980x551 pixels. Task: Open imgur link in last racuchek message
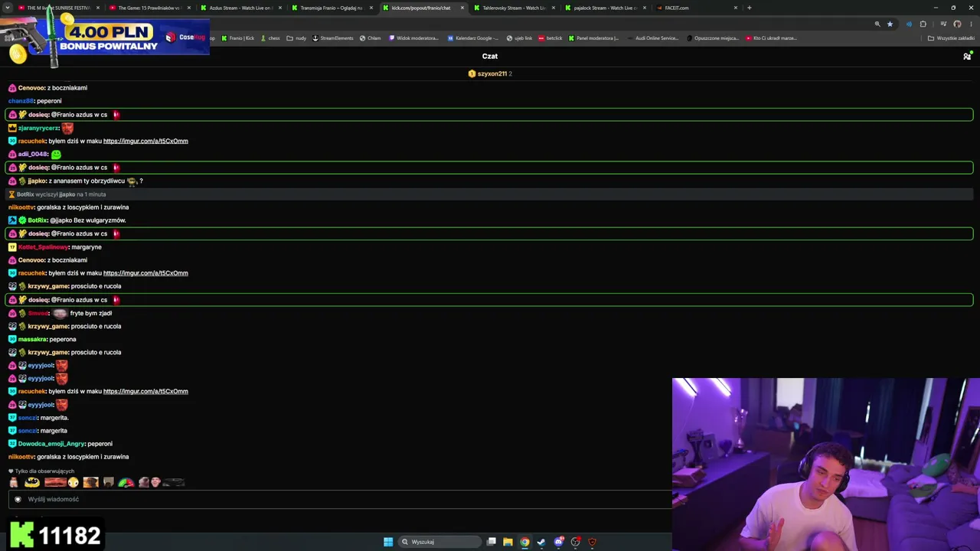point(145,391)
